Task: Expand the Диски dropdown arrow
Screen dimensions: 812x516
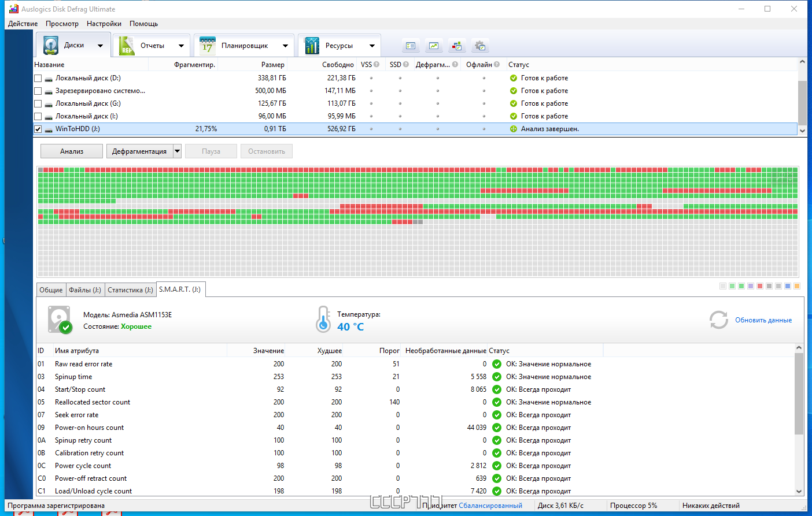Action: [x=100, y=46]
